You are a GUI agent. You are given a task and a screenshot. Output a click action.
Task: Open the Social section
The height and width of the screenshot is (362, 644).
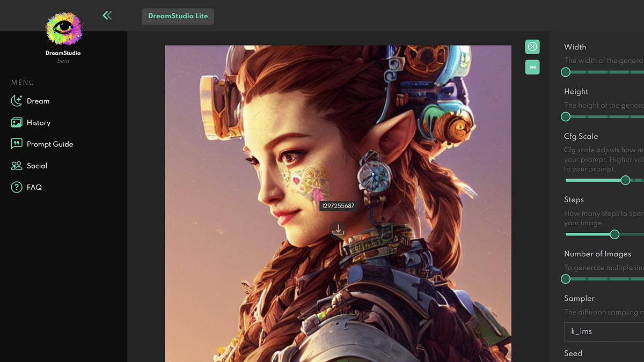coord(36,165)
